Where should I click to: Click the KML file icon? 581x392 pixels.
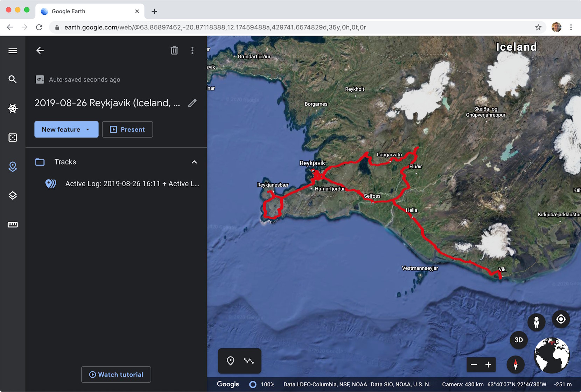coord(40,79)
